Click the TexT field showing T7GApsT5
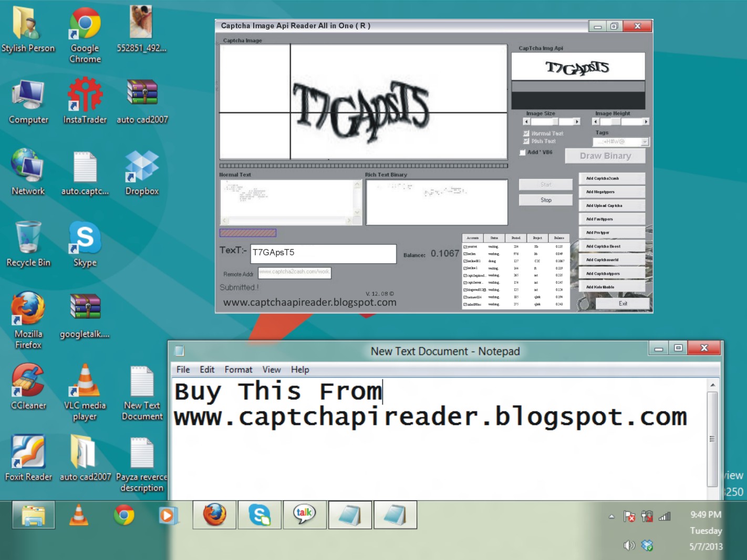This screenshot has height=560, width=747. (323, 254)
